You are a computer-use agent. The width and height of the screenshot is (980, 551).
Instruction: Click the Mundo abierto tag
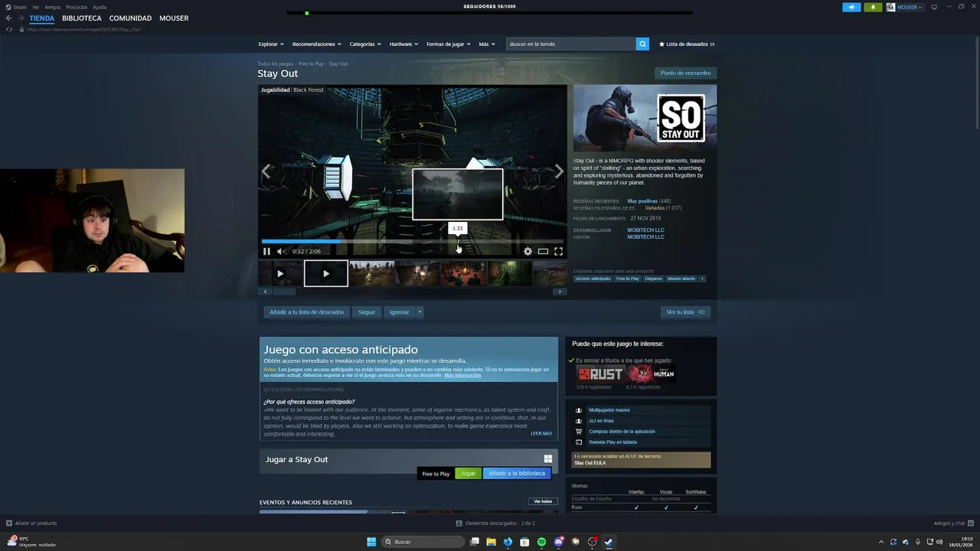click(681, 279)
